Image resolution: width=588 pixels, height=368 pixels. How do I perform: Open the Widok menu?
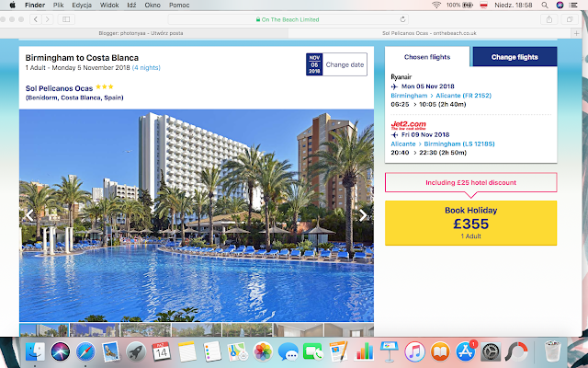tap(109, 5)
